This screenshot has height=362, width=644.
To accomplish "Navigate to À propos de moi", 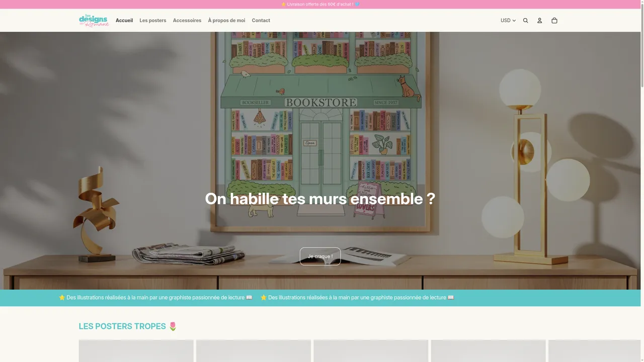I will click(x=226, y=21).
